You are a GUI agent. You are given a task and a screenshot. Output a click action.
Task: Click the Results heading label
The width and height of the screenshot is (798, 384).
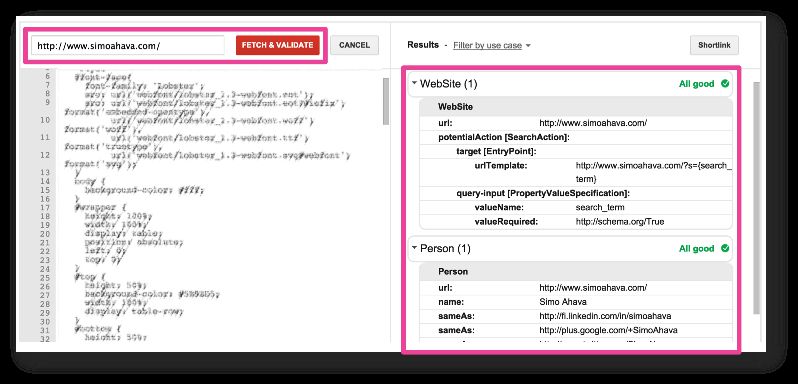[x=423, y=45]
